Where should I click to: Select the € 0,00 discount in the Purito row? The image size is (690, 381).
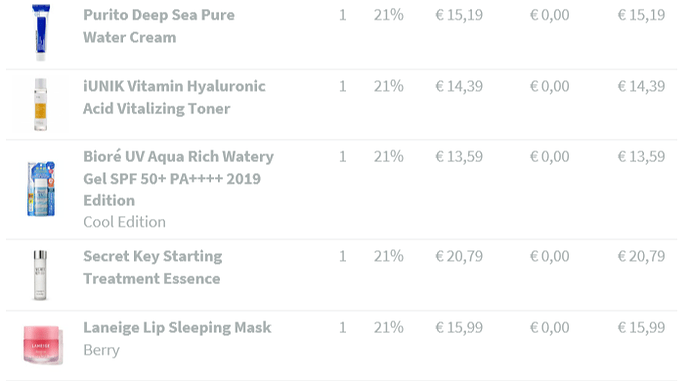point(550,15)
